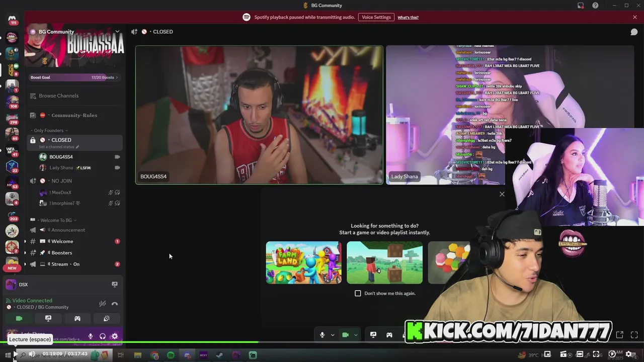Select user BOUG4SS4 in voice channel
644x362 pixels.
click(x=61, y=157)
